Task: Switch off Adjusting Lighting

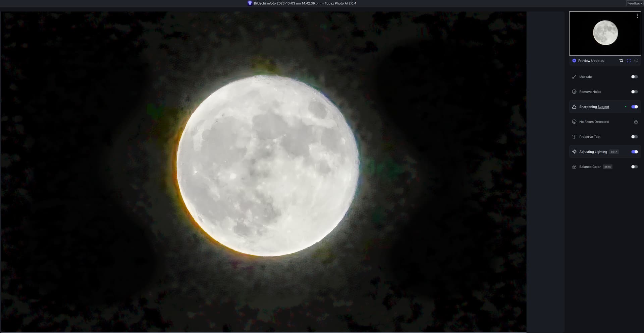Action: click(x=634, y=152)
